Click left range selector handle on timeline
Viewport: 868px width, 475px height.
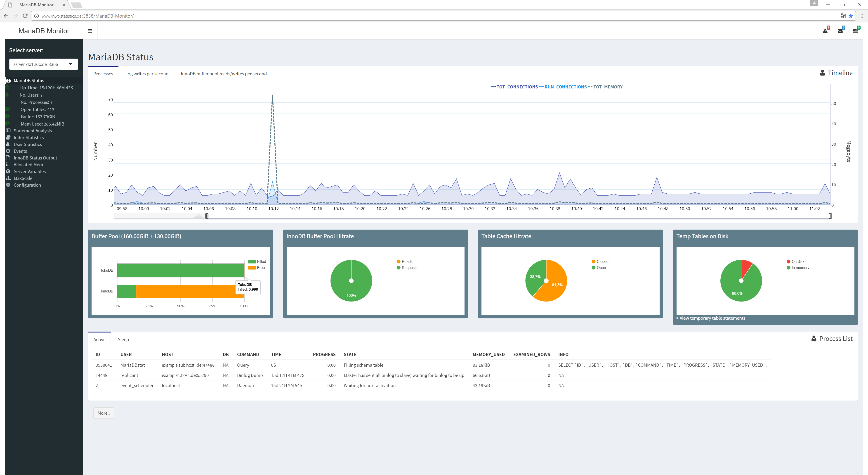207,216
